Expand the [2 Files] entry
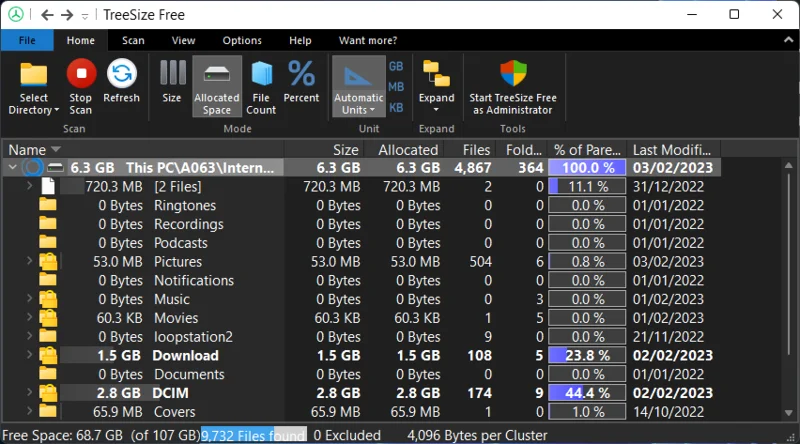800x444 pixels. 29,186
